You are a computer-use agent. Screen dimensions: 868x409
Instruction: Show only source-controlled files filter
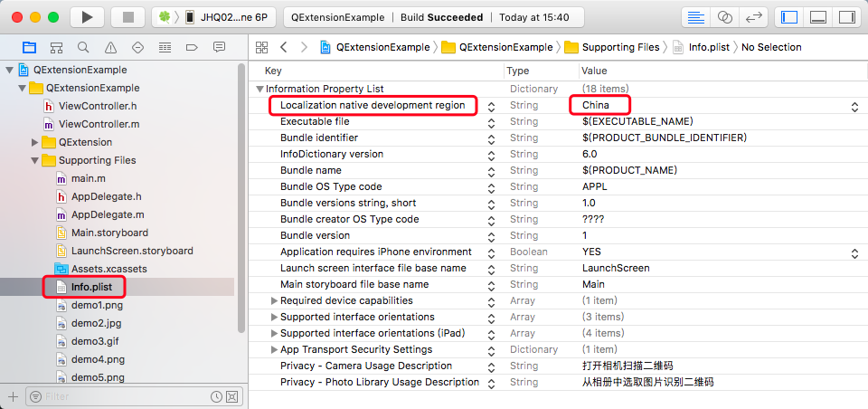click(232, 397)
